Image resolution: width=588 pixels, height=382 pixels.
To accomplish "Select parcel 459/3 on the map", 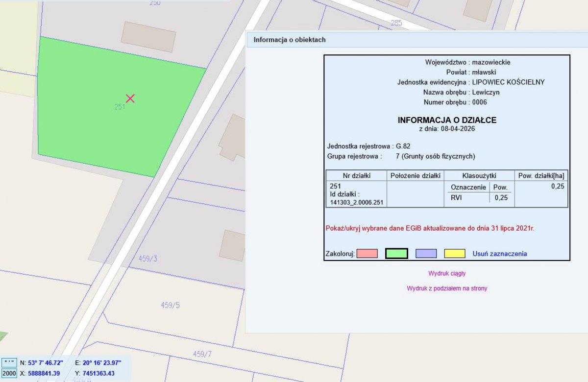I will pyautogui.click(x=147, y=258).
